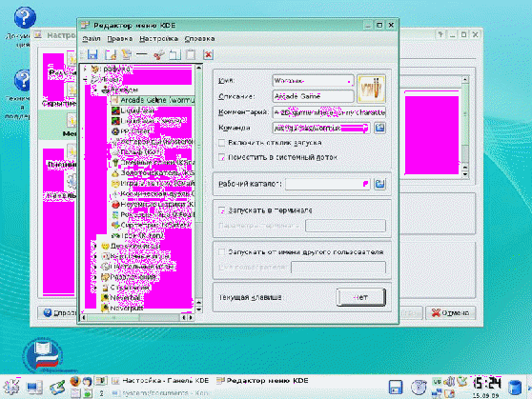Click the Wormux application icon button
Viewport: 532px width, 399px height.
pos(371,89)
